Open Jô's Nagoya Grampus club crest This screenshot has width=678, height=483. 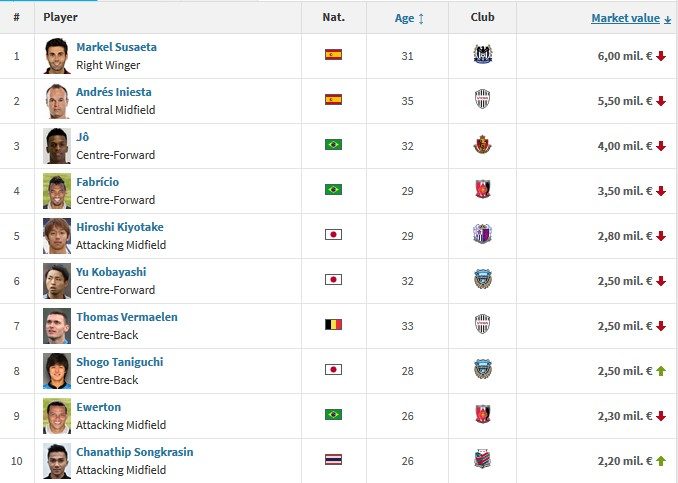[483, 144]
